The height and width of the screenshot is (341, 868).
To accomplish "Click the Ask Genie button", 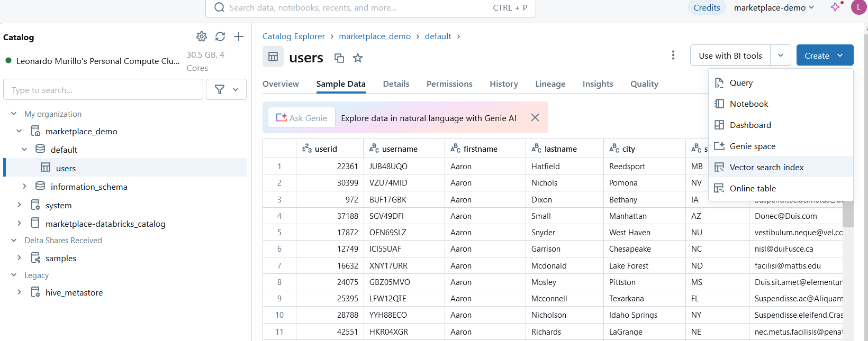I will [302, 118].
